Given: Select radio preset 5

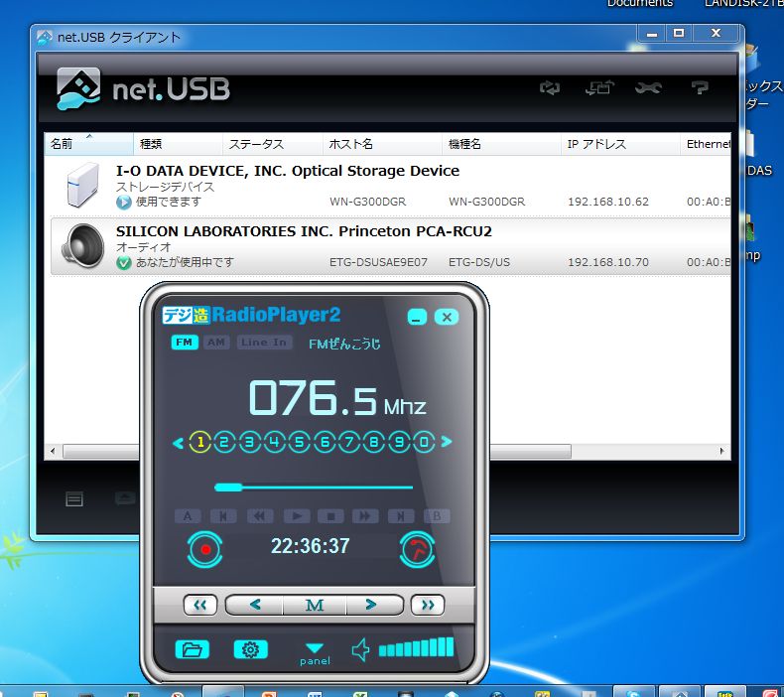Looking at the screenshot, I should pos(300,442).
